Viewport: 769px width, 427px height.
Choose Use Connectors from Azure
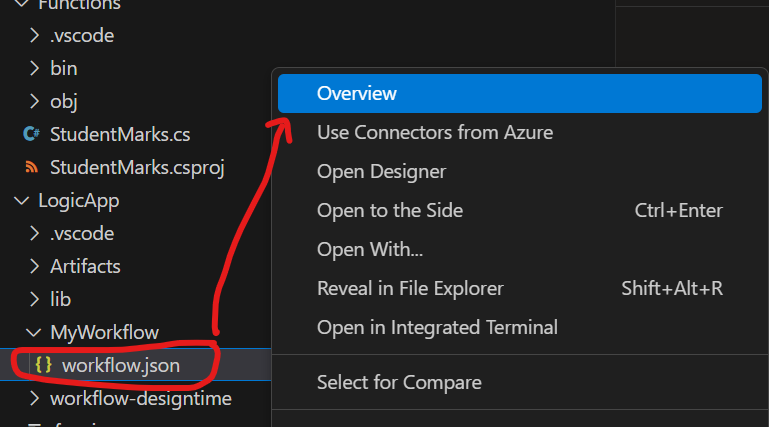(520, 132)
